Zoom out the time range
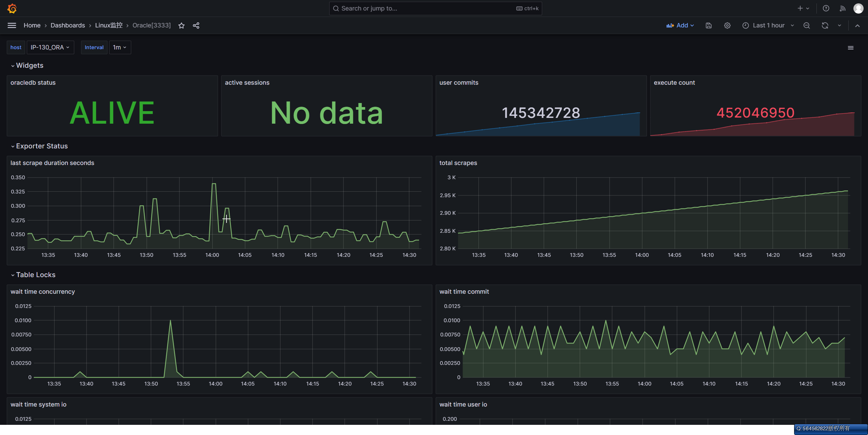 tap(807, 25)
